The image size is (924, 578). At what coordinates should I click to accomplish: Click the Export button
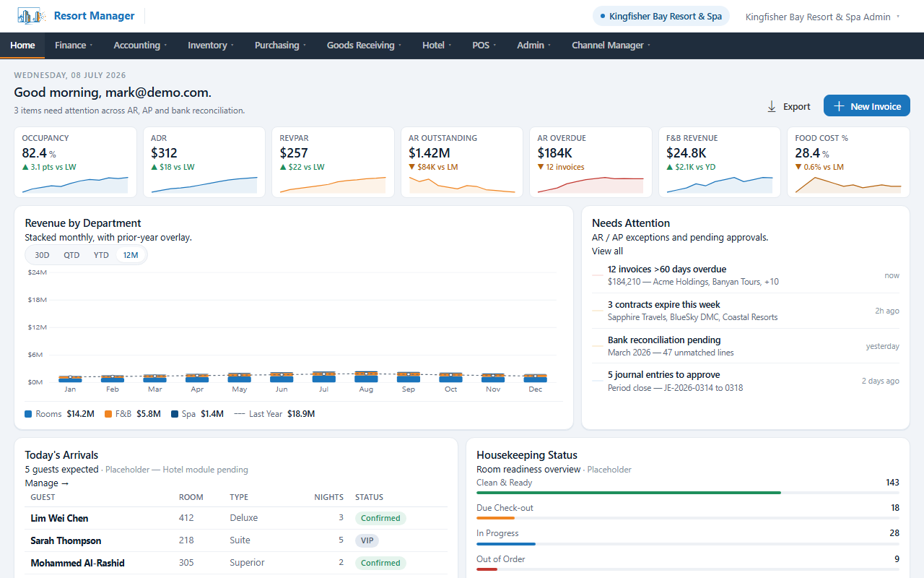pyautogui.click(x=788, y=106)
